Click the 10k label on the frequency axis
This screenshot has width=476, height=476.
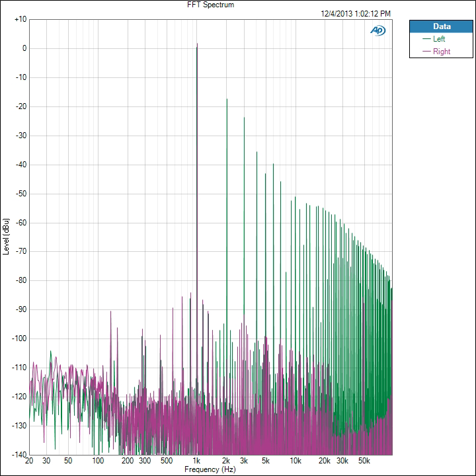pos(296,461)
